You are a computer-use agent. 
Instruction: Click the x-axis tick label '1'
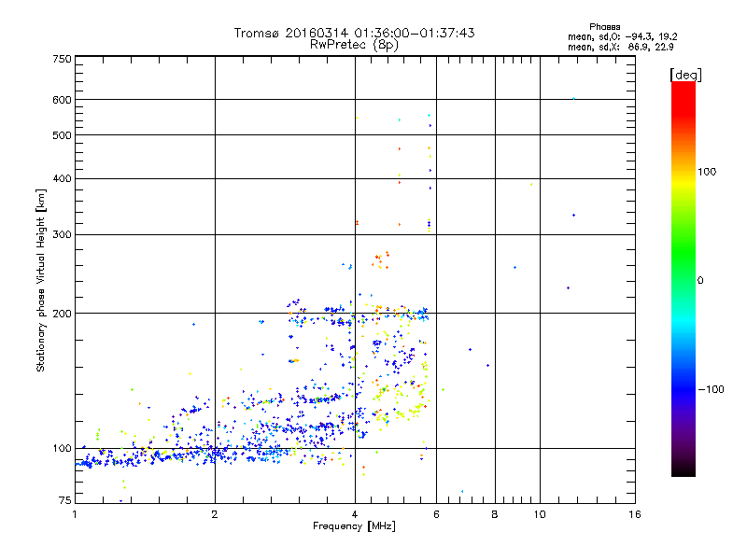(75, 514)
